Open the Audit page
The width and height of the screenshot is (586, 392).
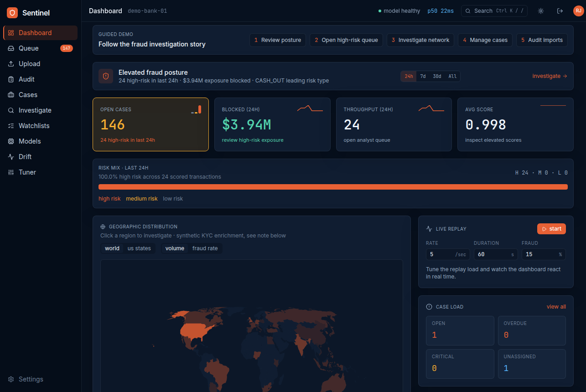tap(40, 79)
